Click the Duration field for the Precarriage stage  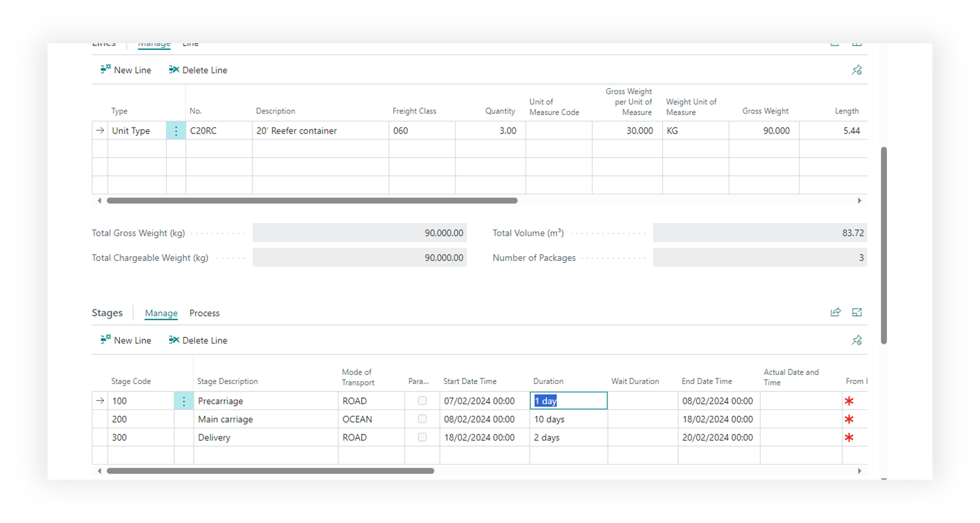pos(568,401)
